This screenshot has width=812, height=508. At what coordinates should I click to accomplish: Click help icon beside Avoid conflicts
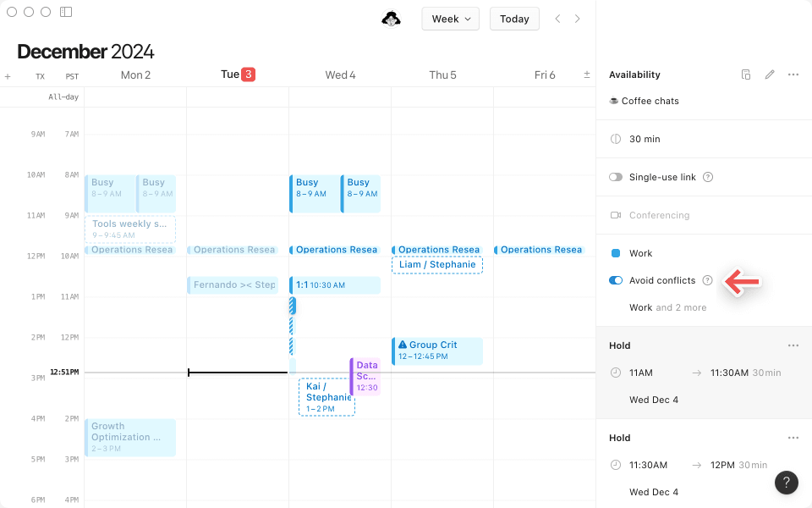708,280
